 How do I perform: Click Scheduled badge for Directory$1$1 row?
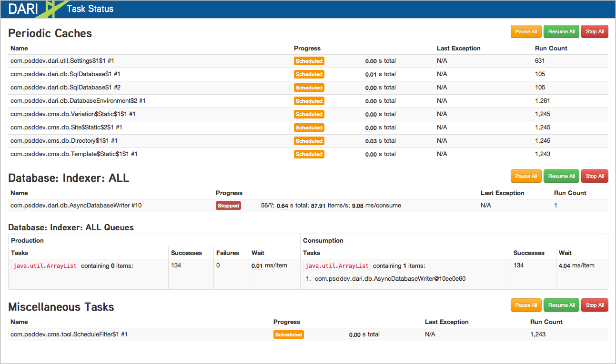pyautogui.click(x=309, y=141)
